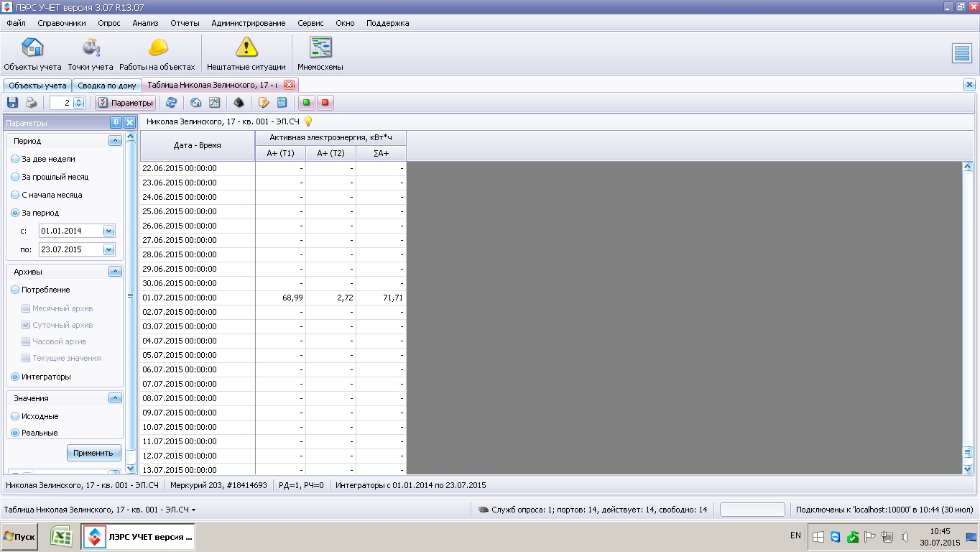
Task: Open the Мнемосхемы icon
Action: pos(320,54)
